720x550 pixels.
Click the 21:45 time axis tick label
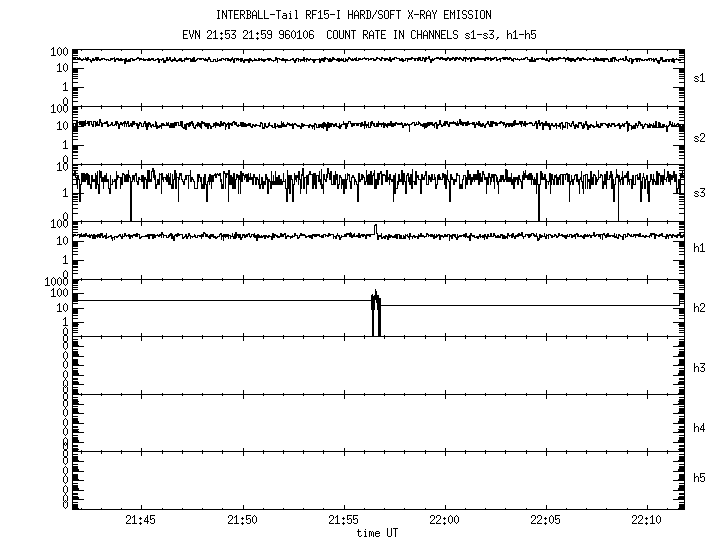point(141,521)
